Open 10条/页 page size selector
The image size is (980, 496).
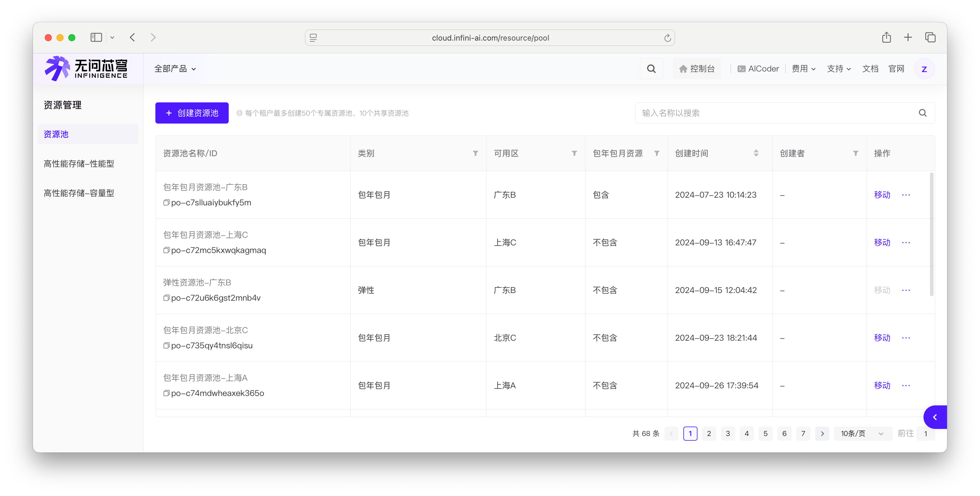[862, 434]
